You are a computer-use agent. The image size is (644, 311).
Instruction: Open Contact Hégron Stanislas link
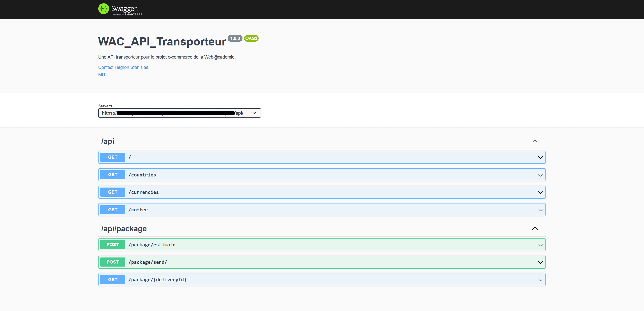click(123, 67)
